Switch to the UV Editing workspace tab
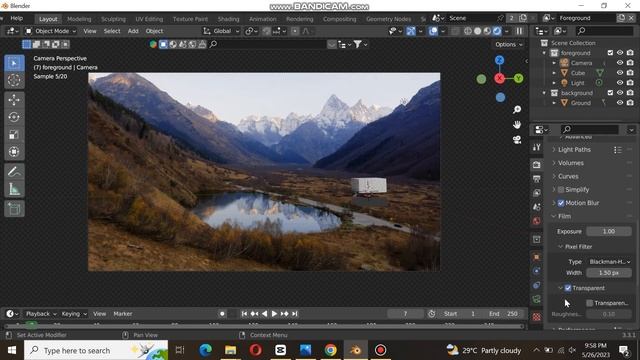 coord(149,19)
